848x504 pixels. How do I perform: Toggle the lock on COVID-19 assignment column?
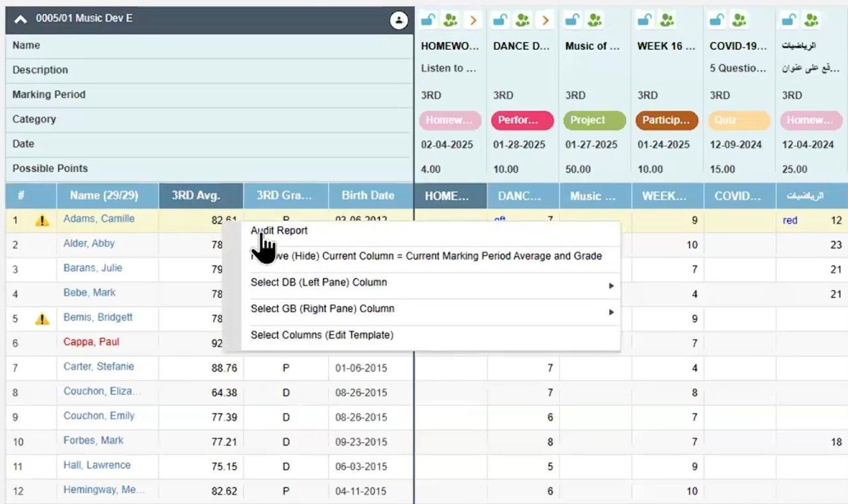(x=717, y=20)
